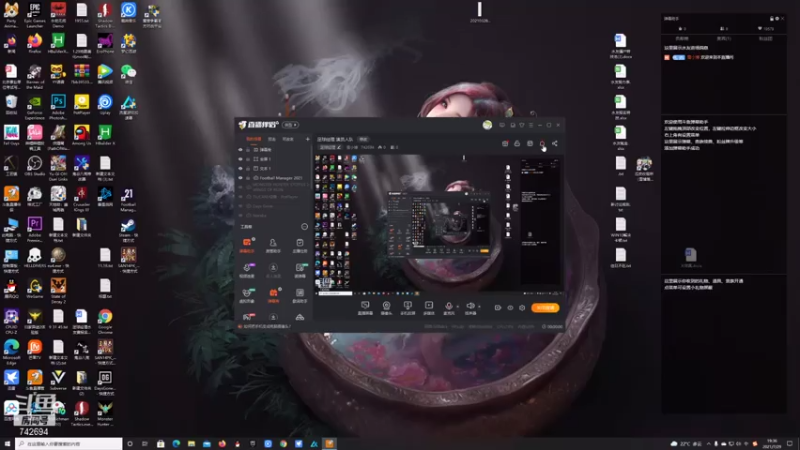This screenshot has height=450, width=800.
Task: Select the Football Manager 2021 source row
Action: pyautogui.click(x=274, y=178)
